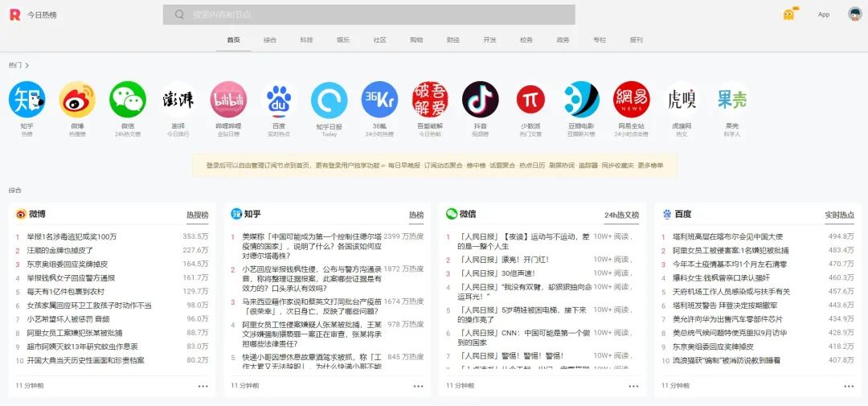Screen dimensions: 868x406
Task: Open the 少数派 pi icon
Action: pos(531,100)
